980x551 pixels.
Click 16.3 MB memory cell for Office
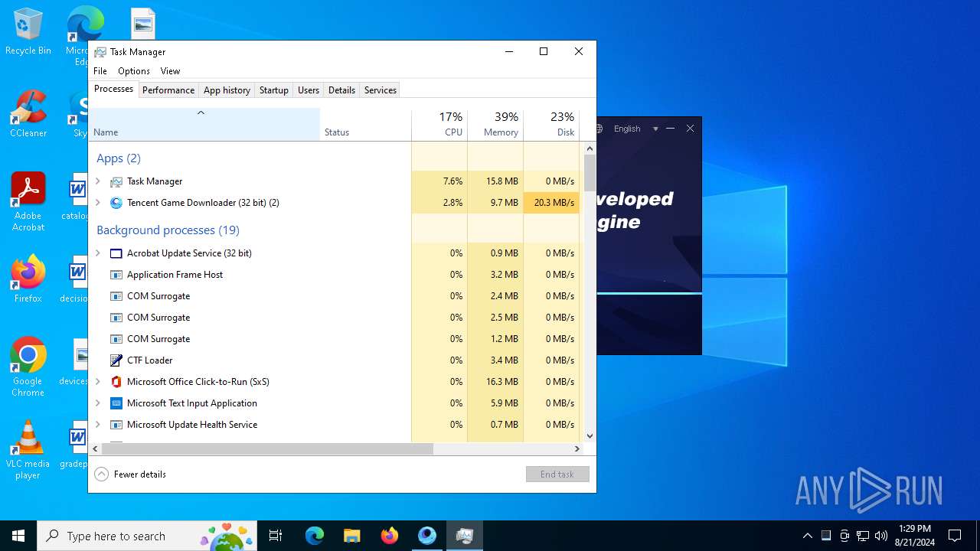coord(495,382)
